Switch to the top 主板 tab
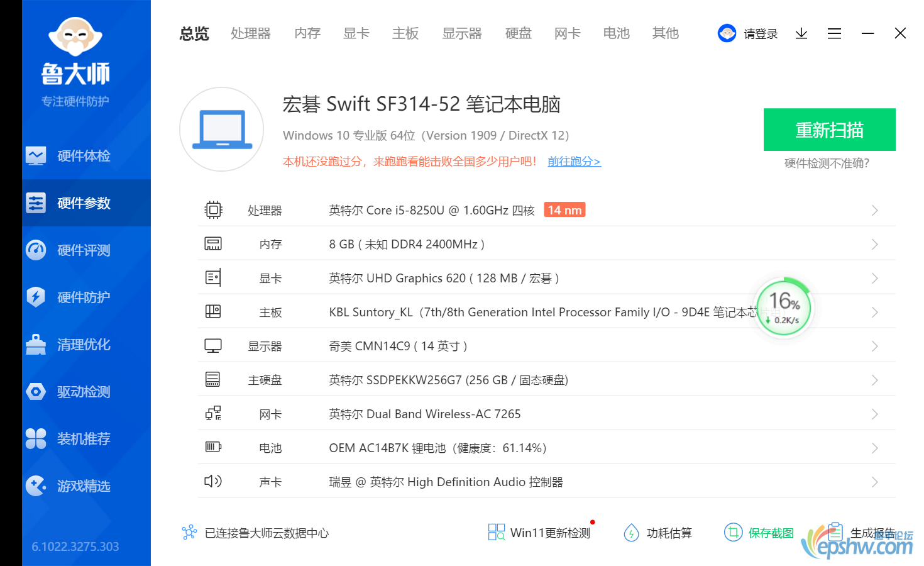This screenshot has width=924, height=566. click(x=405, y=33)
